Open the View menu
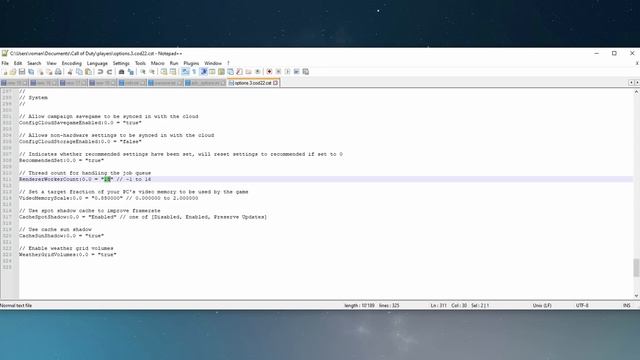The height and width of the screenshot is (360, 640). (51, 63)
